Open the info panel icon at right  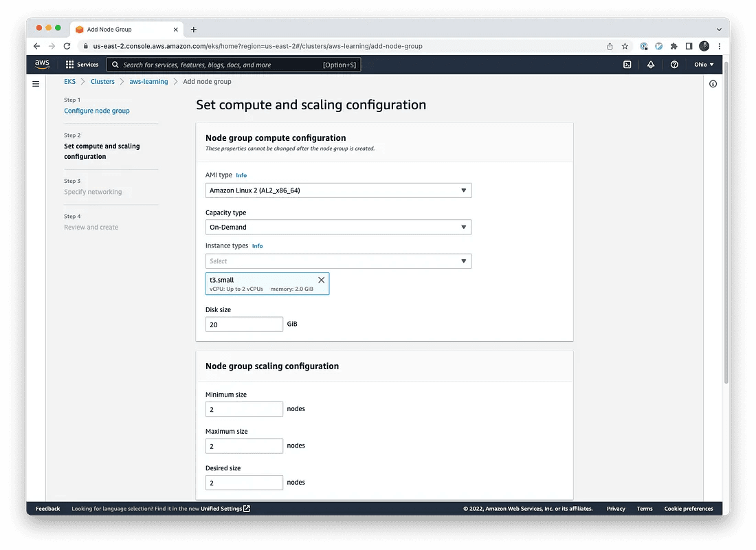point(713,84)
